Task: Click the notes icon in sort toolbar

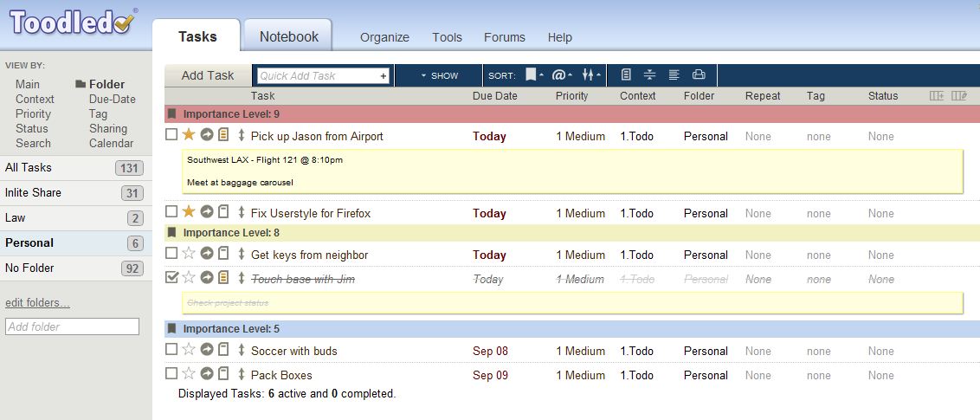Action: pyautogui.click(x=626, y=75)
